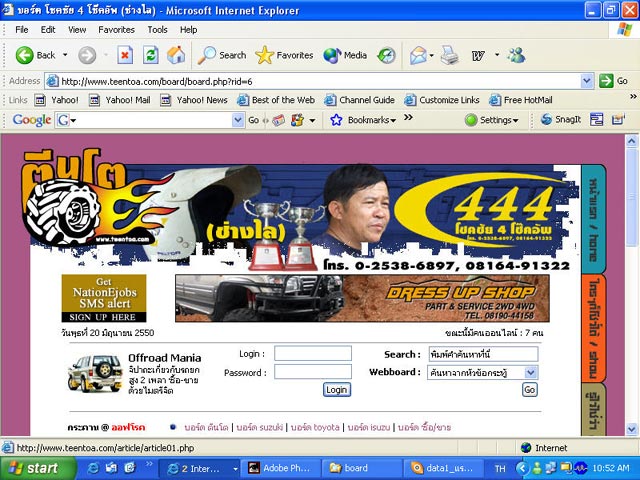Expand the Back button history dropdown
This screenshot has width=640, height=480.
pos(65,55)
